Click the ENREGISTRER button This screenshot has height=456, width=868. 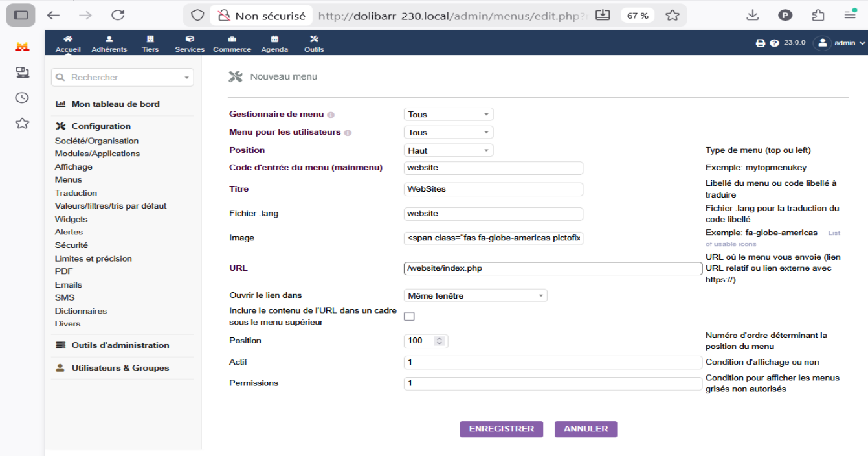click(502, 429)
